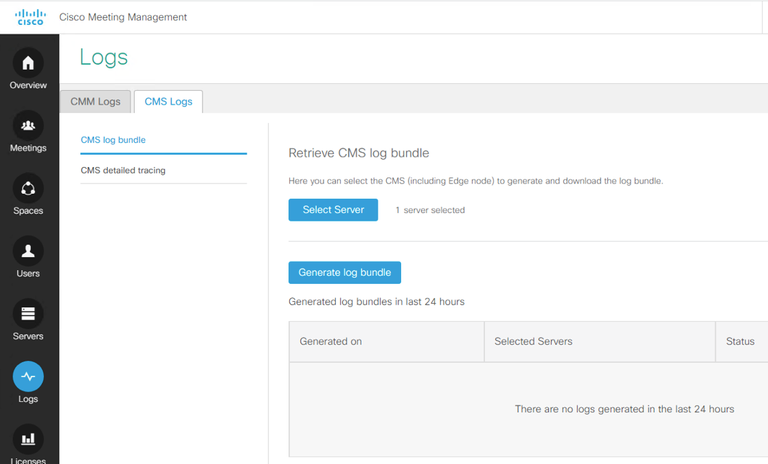This screenshot has height=464, width=768.
Task: Open the Licenses chart icon
Action: [28, 439]
